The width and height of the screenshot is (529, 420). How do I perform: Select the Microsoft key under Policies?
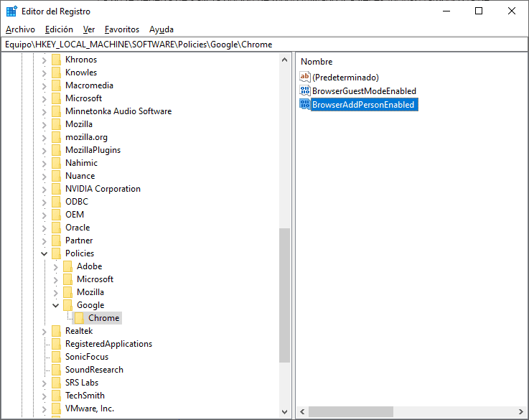click(95, 279)
